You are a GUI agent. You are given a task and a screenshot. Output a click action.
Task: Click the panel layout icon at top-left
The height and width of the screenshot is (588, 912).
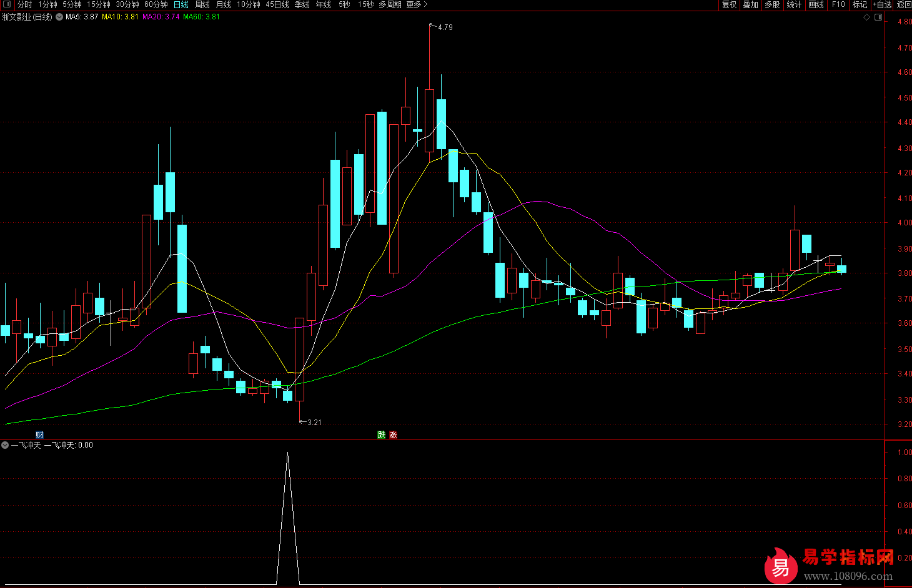click(x=7, y=4)
